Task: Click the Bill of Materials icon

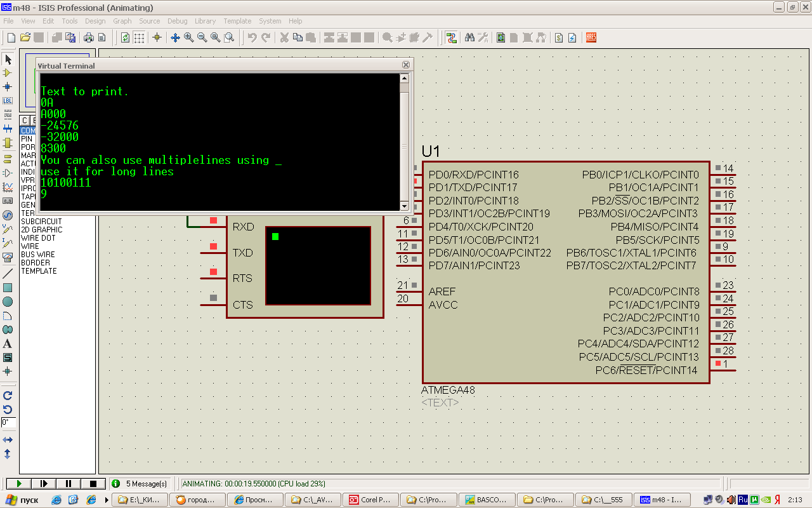Action: pos(558,37)
